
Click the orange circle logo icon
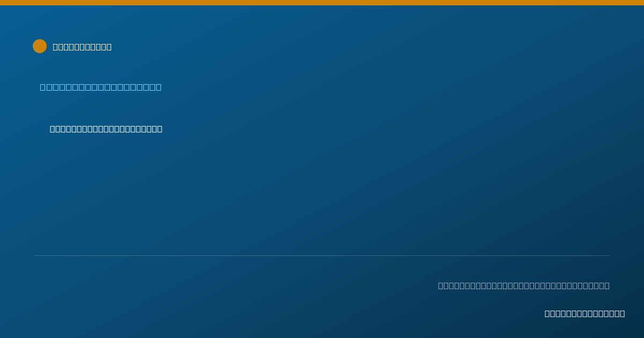[40, 46]
